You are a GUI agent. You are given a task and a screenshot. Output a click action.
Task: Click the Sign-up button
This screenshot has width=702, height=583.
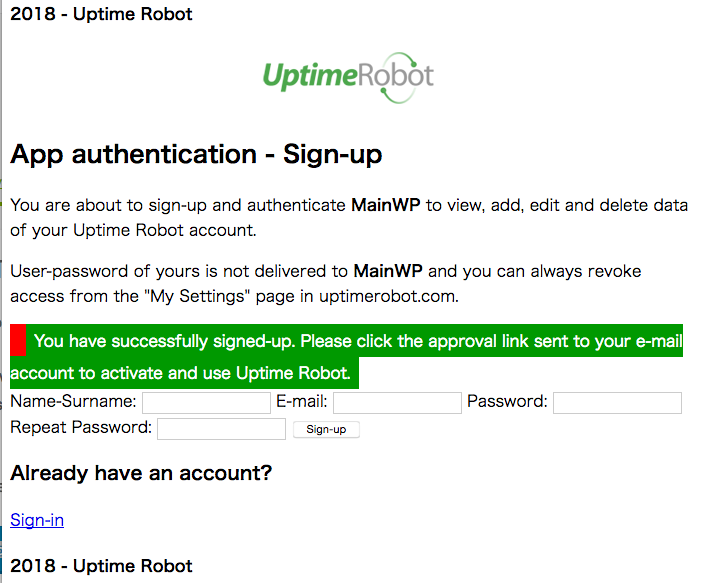pyautogui.click(x=326, y=429)
